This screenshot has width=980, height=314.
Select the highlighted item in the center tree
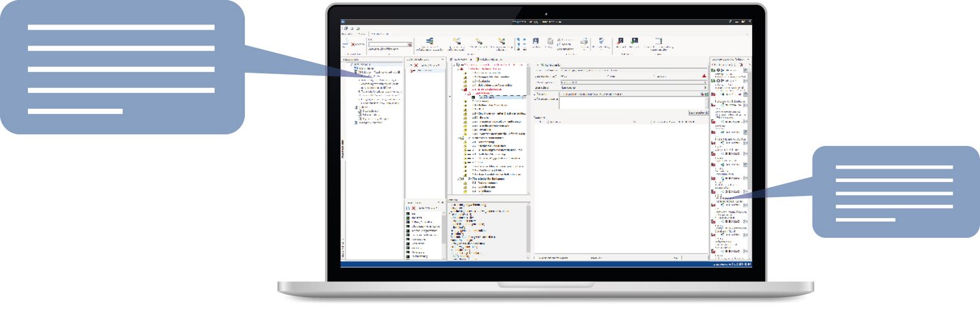pyautogui.click(x=487, y=97)
